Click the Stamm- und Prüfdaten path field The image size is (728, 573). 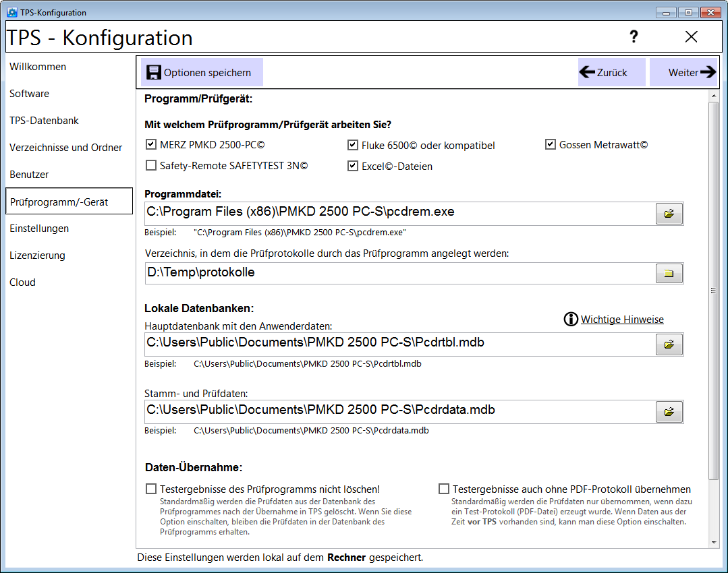pyautogui.click(x=399, y=411)
